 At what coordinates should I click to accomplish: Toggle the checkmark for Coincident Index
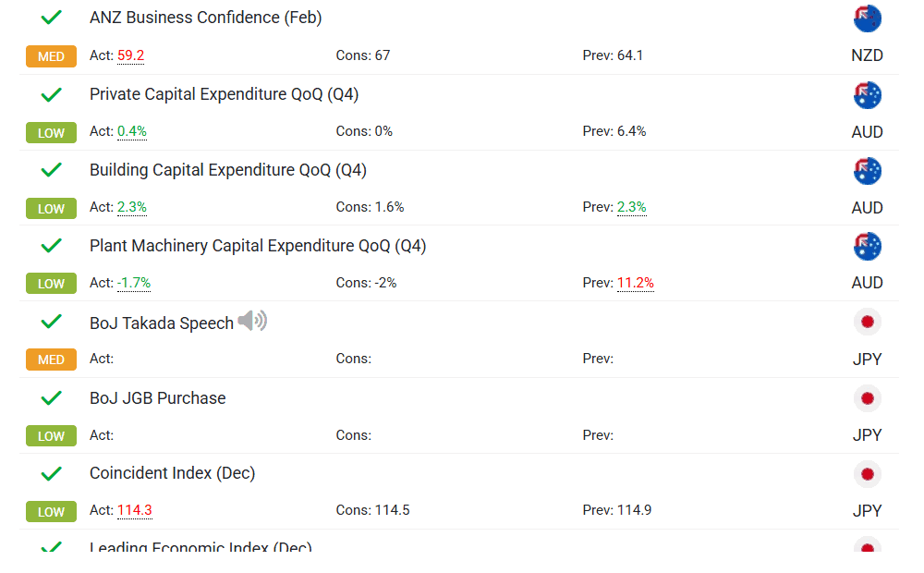pos(52,473)
